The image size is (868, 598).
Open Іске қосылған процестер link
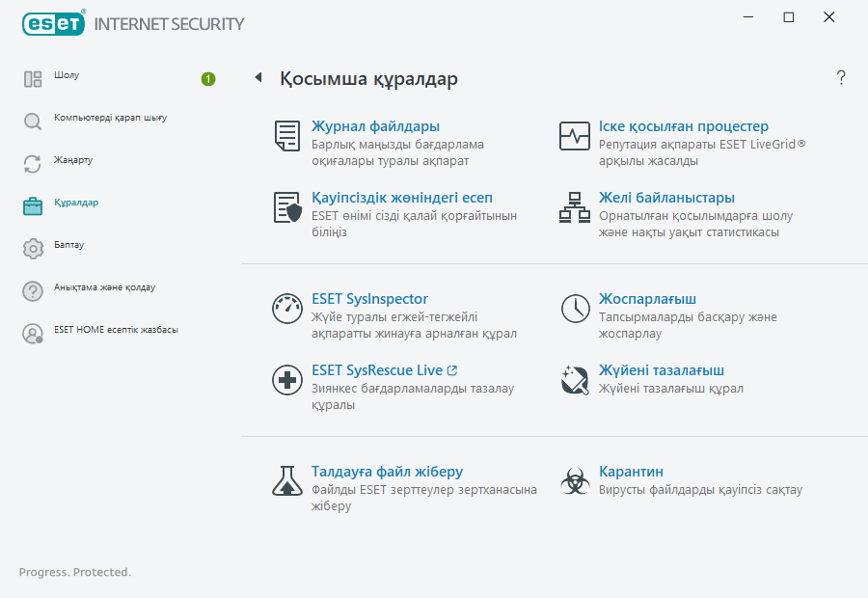(x=683, y=126)
